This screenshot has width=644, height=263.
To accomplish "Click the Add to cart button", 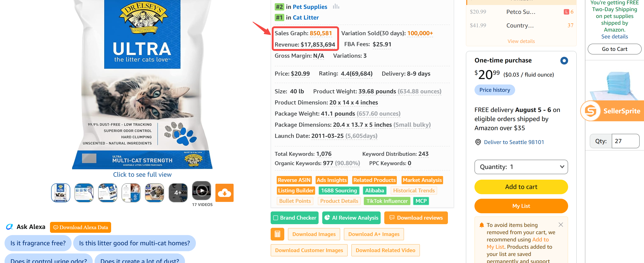I will [521, 186].
